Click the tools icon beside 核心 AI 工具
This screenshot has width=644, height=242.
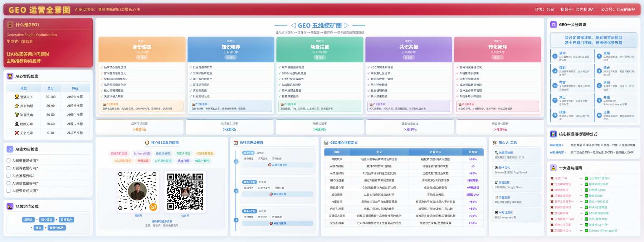click(x=495, y=143)
